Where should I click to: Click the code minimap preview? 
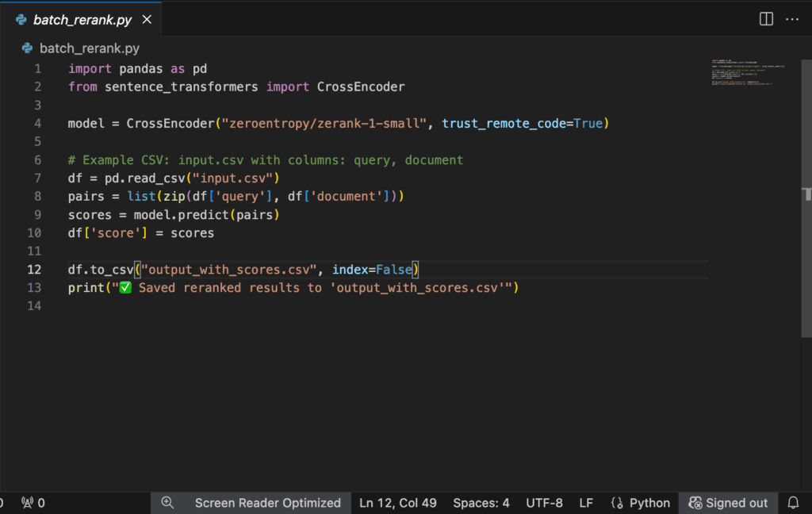tap(748, 72)
